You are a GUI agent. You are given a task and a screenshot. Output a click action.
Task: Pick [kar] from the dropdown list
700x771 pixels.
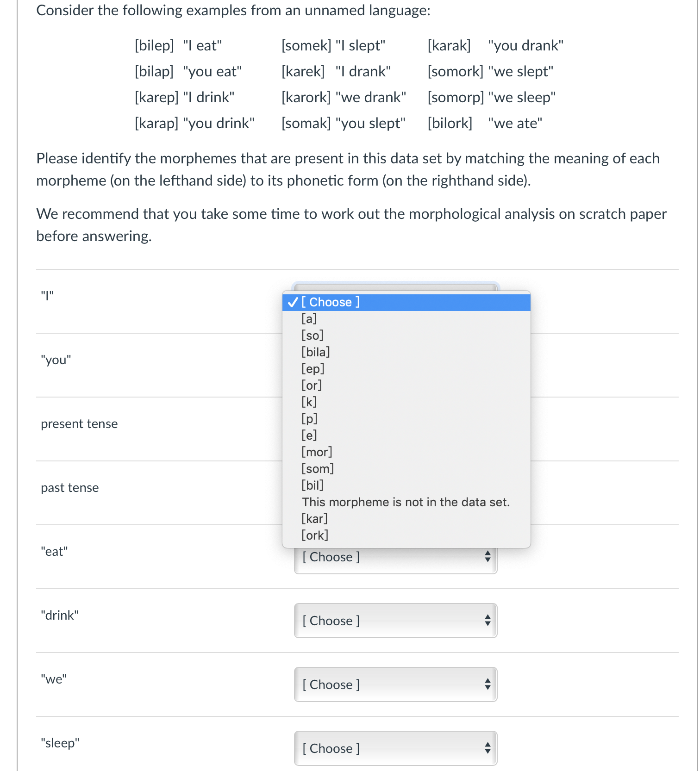(x=406, y=518)
